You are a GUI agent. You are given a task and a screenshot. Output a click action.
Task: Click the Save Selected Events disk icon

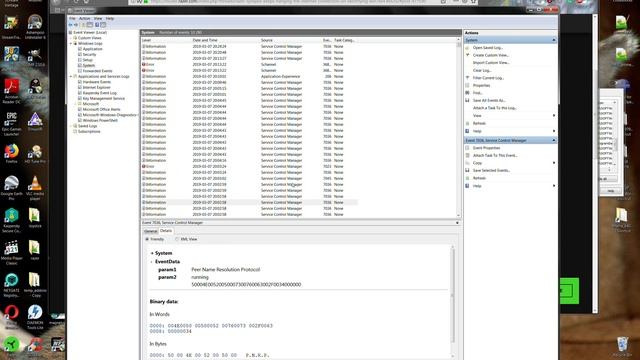[x=467, y=170]
